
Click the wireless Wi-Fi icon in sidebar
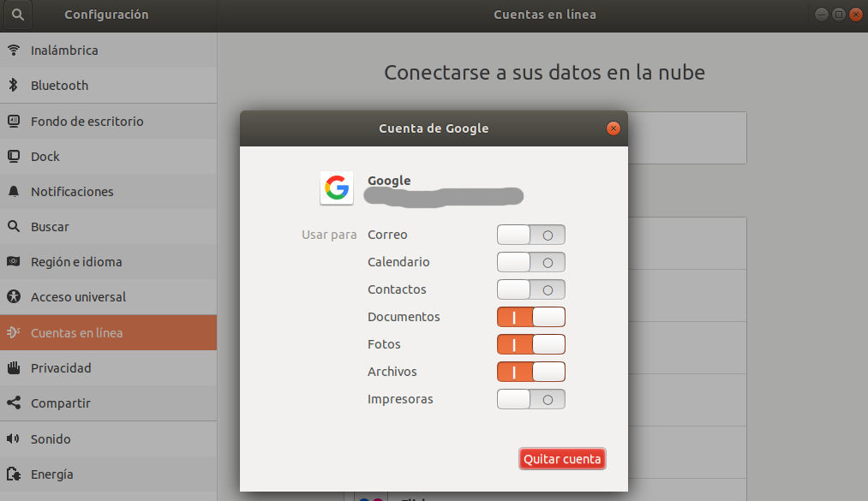pyautogui.click(x=14, y=50)
